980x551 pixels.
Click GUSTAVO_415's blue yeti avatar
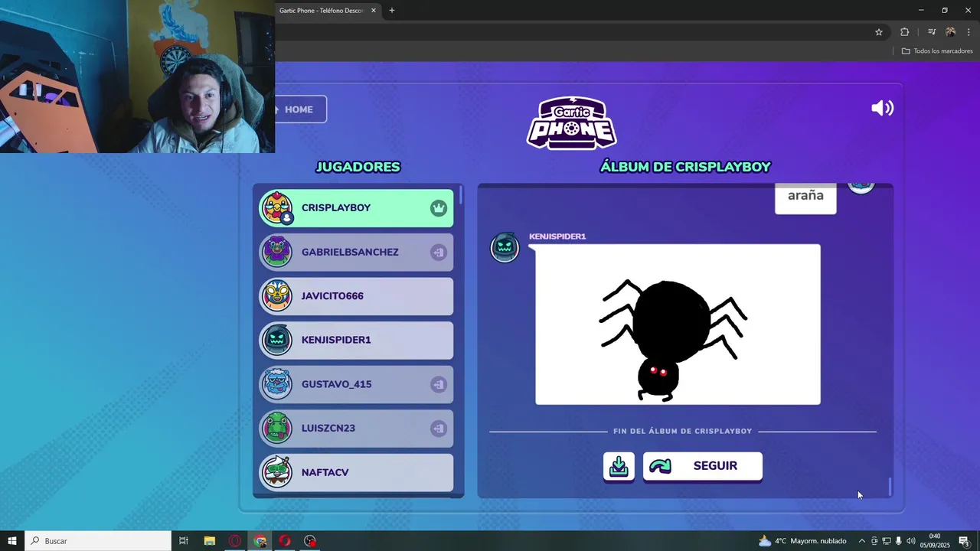tap(277, 384)
